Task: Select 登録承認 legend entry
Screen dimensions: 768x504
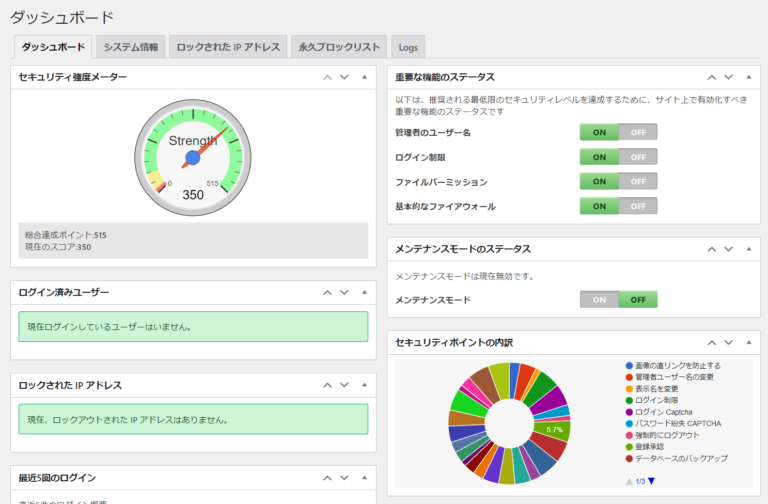Action: (x=645, y=447)
